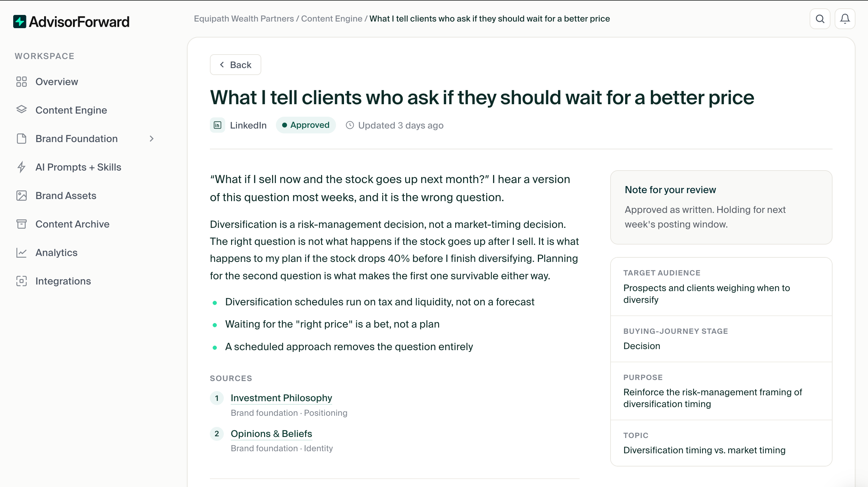Click the TARGET AUDIENCE label
This screenshot has height=487, width=868.
(x=662, y=273)
